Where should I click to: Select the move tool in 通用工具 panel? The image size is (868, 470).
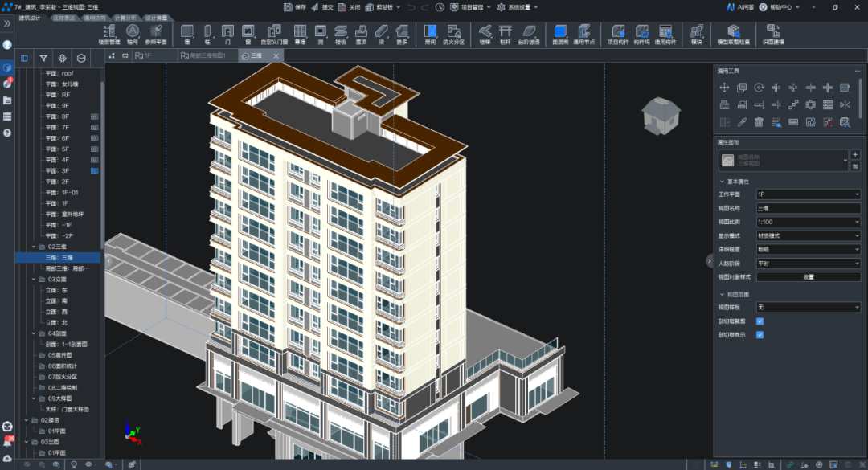(724, 88)
